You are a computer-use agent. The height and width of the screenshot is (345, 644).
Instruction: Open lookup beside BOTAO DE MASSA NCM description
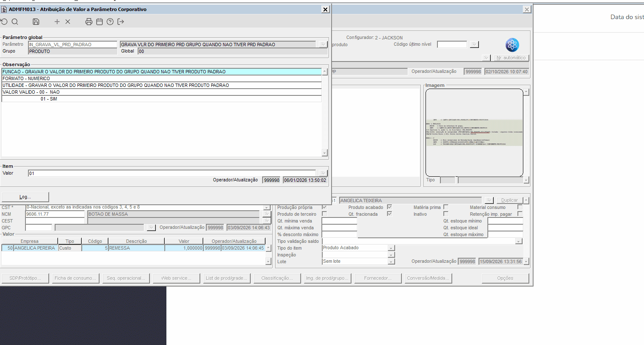[267, 214]
